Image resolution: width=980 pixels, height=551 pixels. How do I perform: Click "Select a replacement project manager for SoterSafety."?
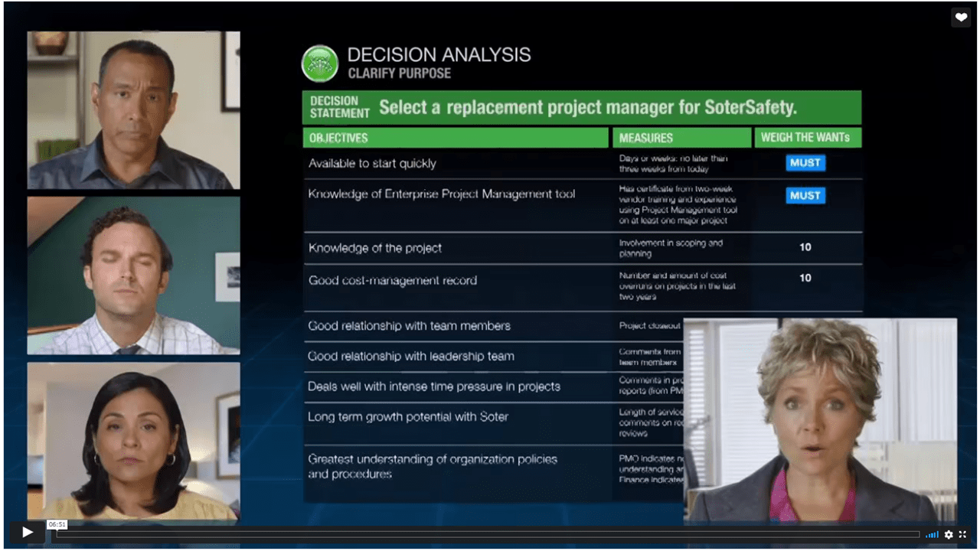coord(588,107)
